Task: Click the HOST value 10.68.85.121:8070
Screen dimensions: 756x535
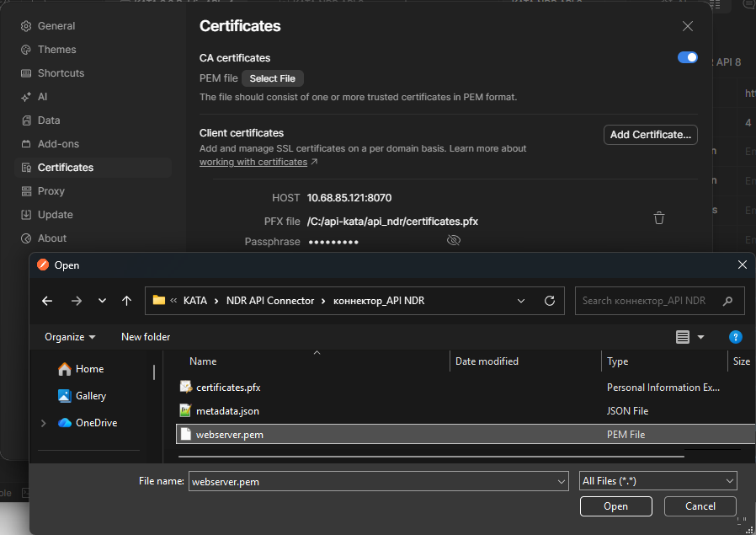Action: pos(349,198)
